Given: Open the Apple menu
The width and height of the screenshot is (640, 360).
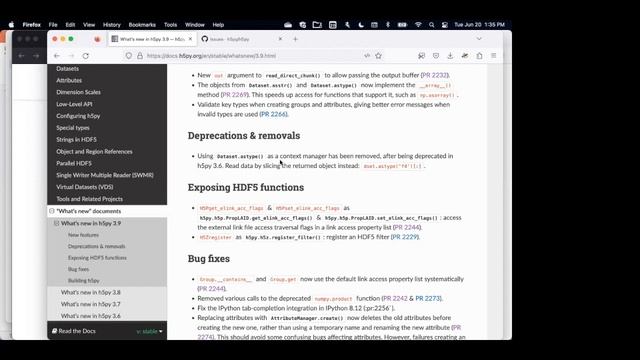Looking at the screenshot, I should coord(11,25).
